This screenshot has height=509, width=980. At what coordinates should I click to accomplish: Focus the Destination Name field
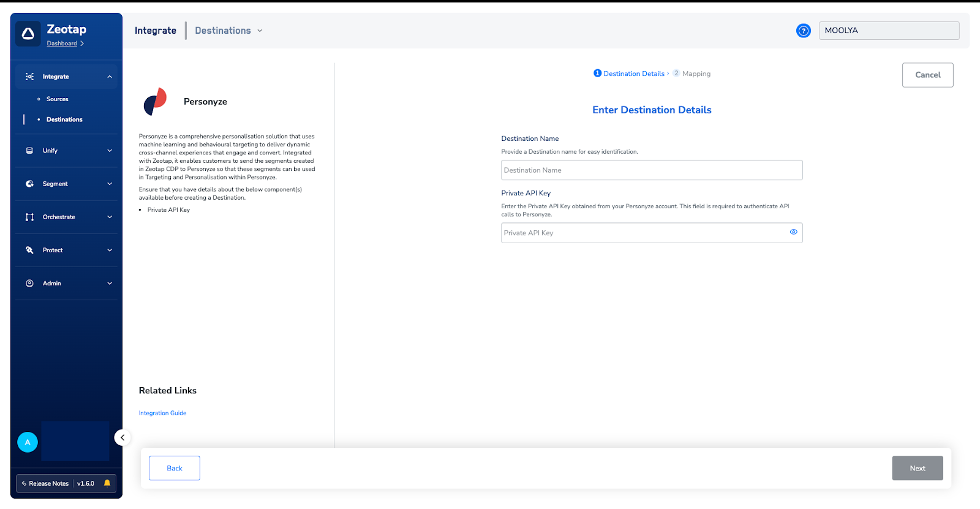click(652, 170)
